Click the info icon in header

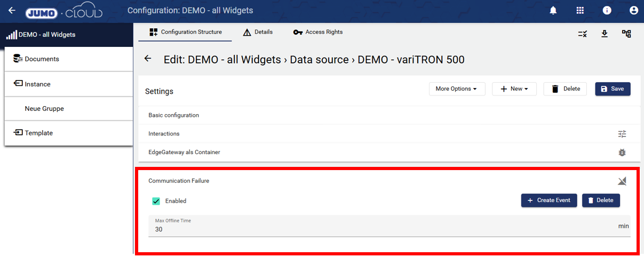coord(607,11)
